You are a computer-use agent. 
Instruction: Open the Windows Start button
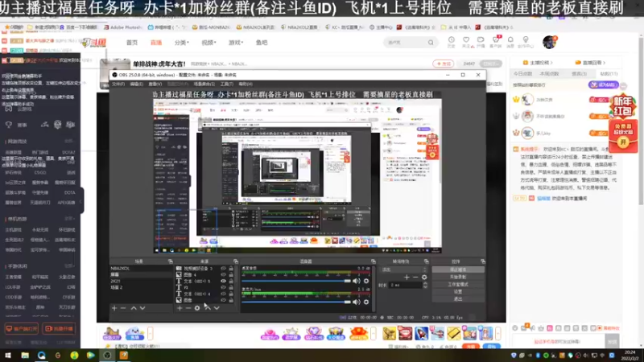(x=8, y=355)
